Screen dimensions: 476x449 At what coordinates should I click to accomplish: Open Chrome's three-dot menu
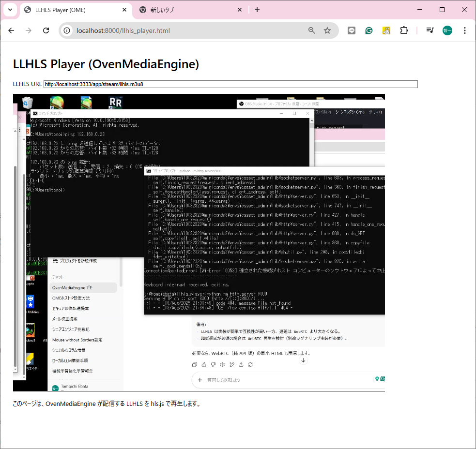[x=465, y=30]
